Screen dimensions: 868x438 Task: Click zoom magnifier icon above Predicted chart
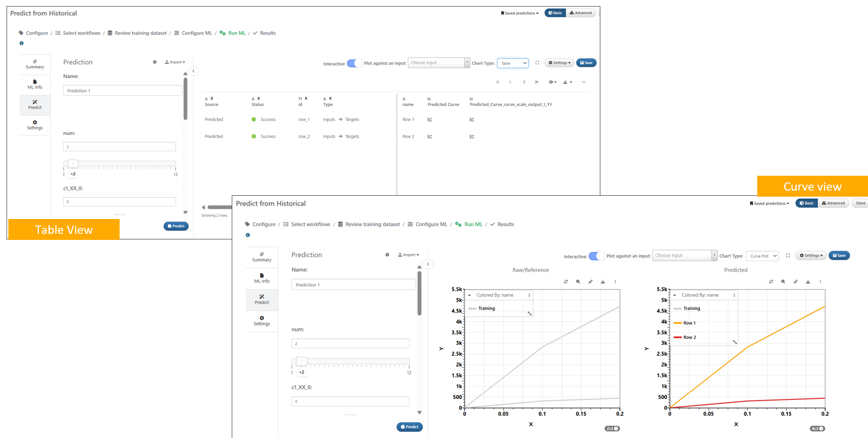[783, 282]
